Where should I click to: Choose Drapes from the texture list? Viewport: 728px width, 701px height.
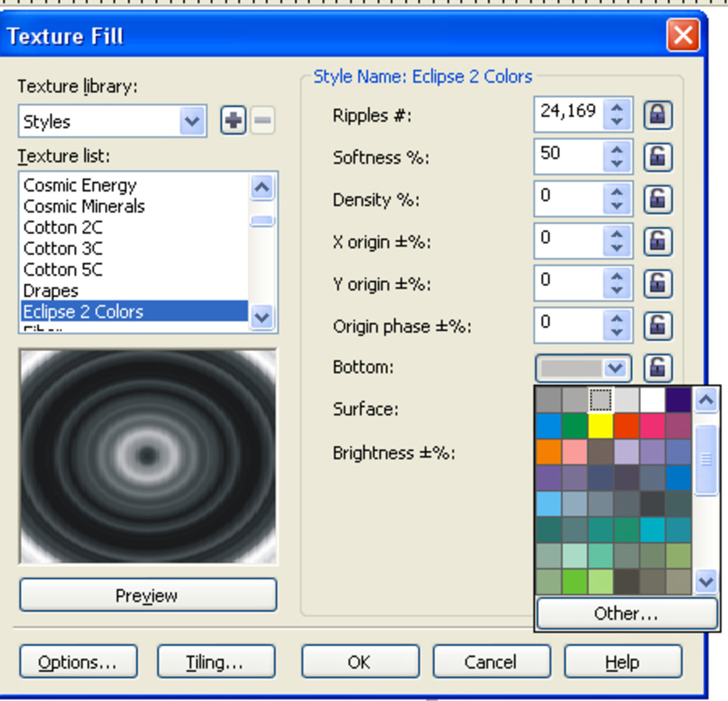(51, 291)
